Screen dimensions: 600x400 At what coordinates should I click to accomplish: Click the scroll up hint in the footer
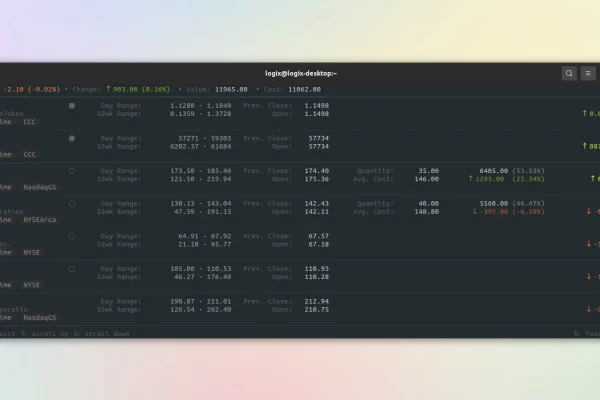[44, 333]
